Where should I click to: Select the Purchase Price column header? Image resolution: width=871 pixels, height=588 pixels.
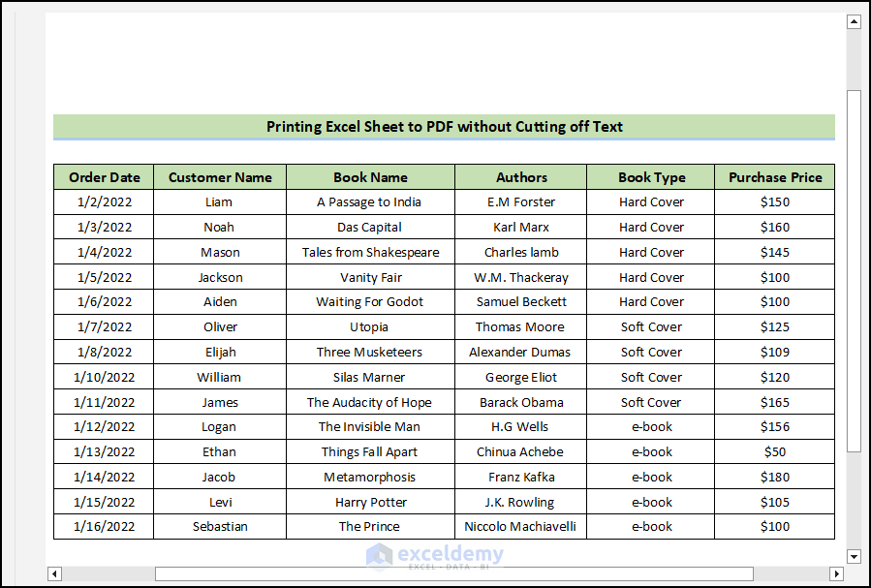(x=775, y=177)
